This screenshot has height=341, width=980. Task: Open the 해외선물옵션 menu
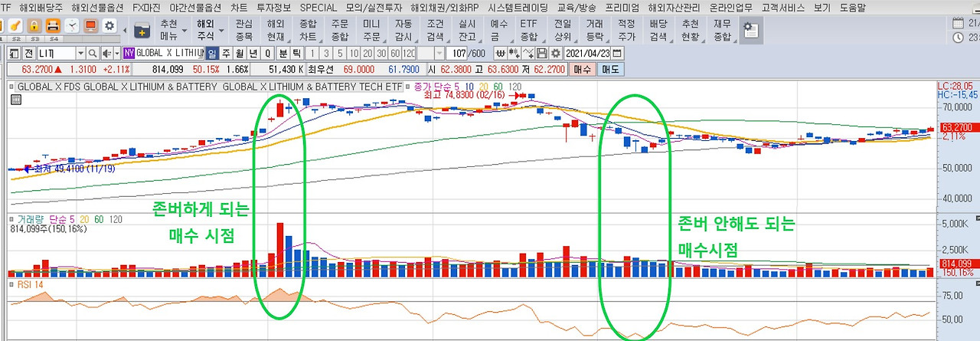coord(98,7)
